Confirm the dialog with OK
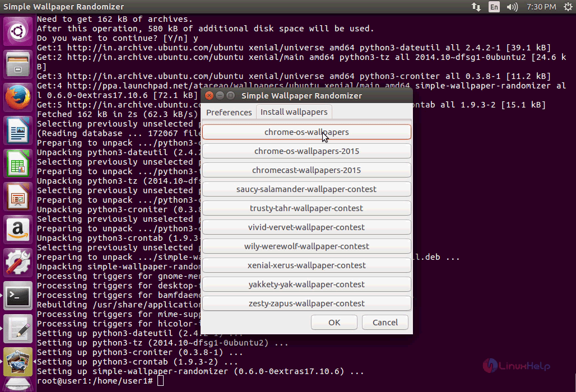Viewport: 576px width, 392px height. (x=334, y=323)
